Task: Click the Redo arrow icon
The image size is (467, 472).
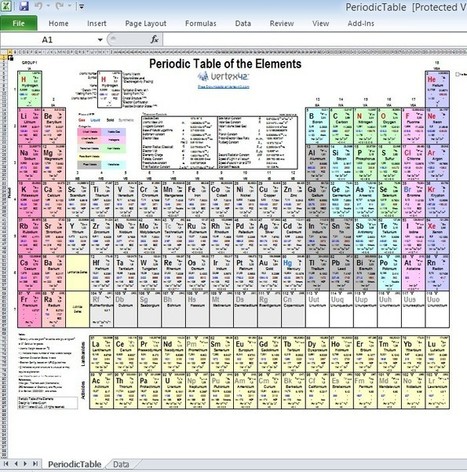Action: pos(60,6)
